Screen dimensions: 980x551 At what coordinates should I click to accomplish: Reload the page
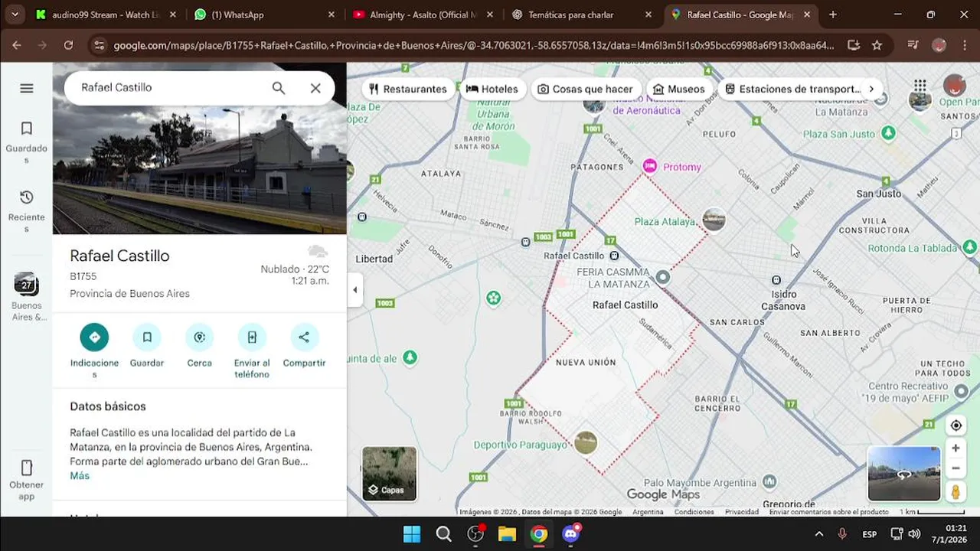point(68,45)
